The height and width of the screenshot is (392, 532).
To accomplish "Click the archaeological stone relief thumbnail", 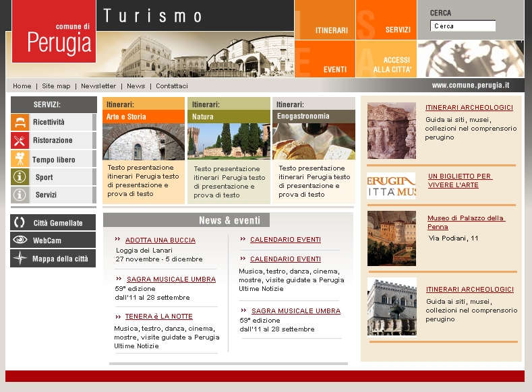I will coord(392,131).
